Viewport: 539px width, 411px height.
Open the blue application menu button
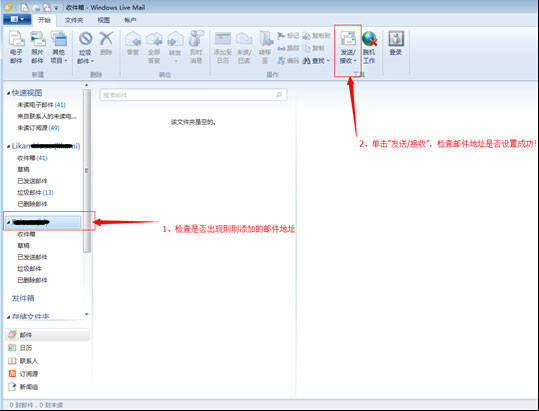[x=17, y=20]
